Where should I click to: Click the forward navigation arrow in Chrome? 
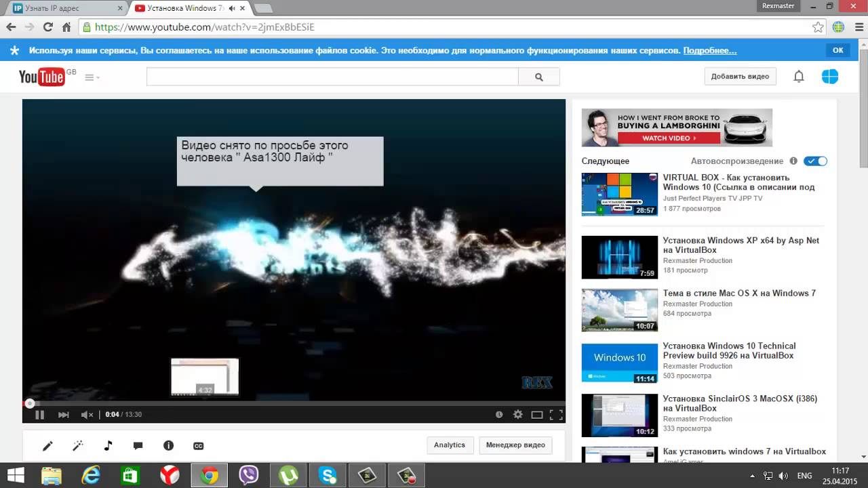(29, 27)
